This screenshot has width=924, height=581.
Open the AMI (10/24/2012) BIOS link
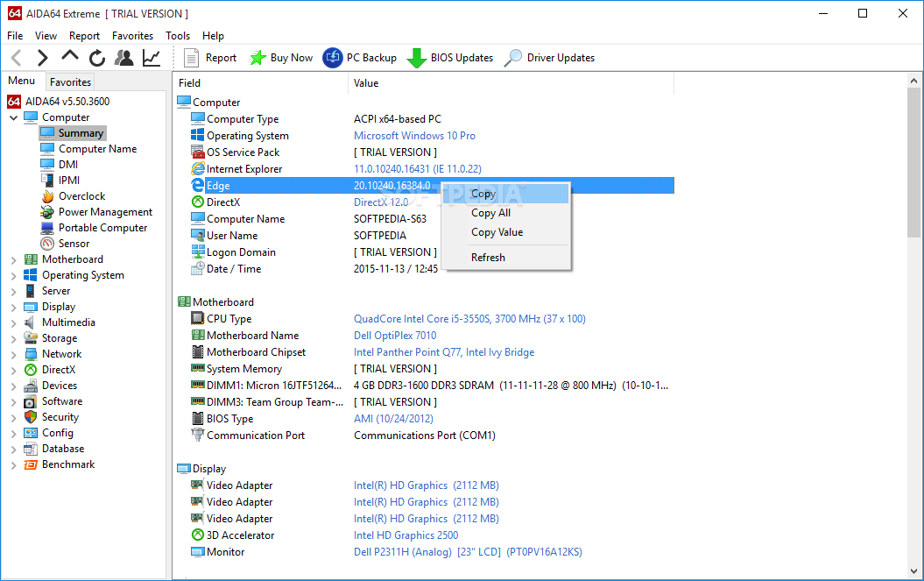coord(393,419)
